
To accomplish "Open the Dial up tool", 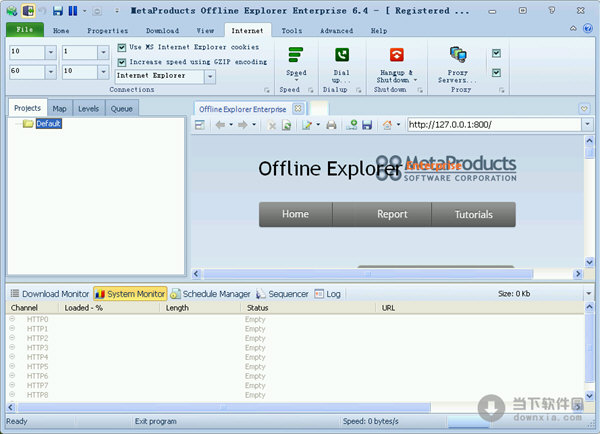I will coord(342,55).
